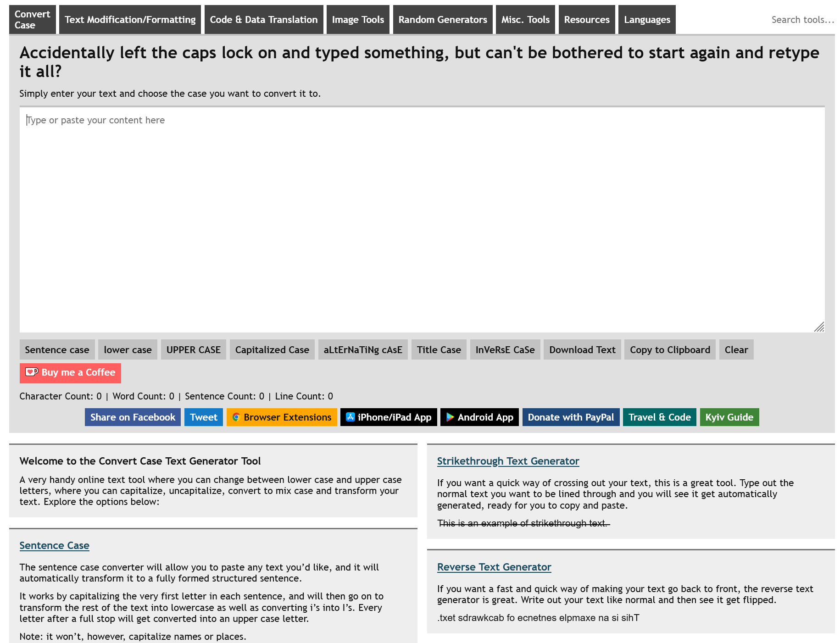Open the Code & Data Translation menu

pyautogui.click(x=264, y=20)
